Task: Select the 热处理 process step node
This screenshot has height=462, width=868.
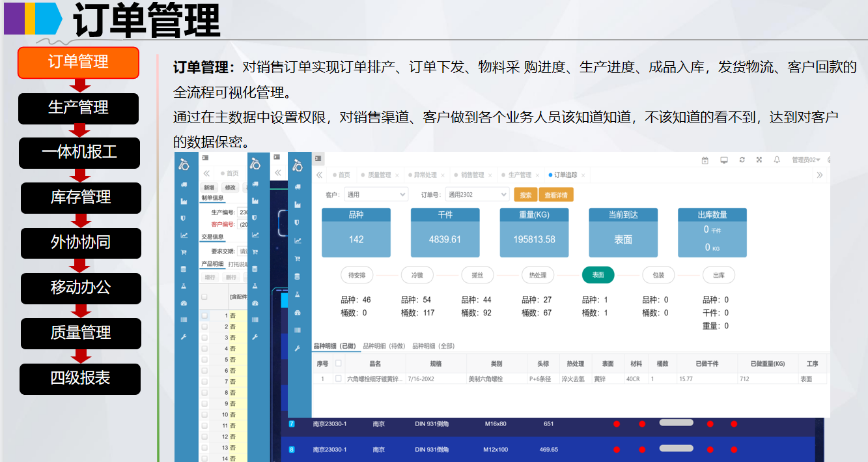Action: pos(538,275)
